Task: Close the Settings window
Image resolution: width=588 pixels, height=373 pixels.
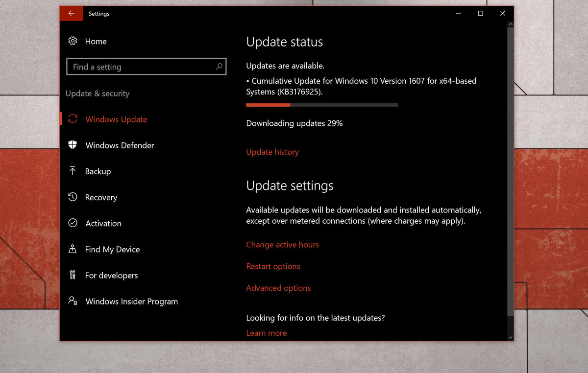Action: (x=502, y=13)
